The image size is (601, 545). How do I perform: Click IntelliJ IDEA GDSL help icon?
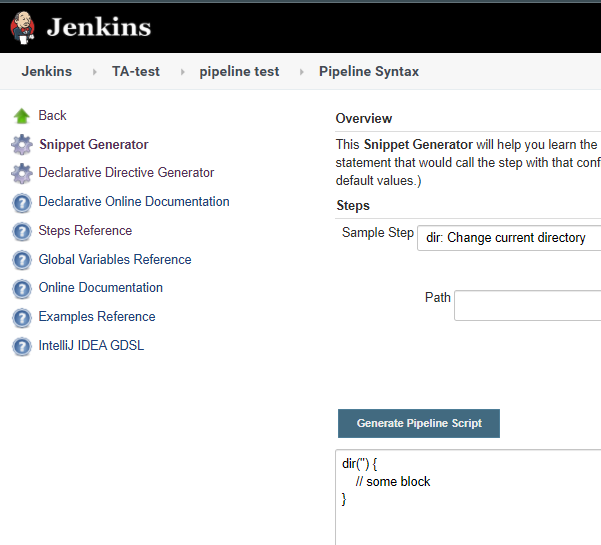22,346
